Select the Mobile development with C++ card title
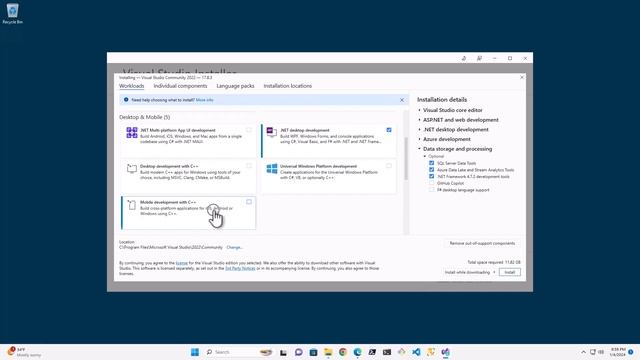 click(x=168, y=202)
